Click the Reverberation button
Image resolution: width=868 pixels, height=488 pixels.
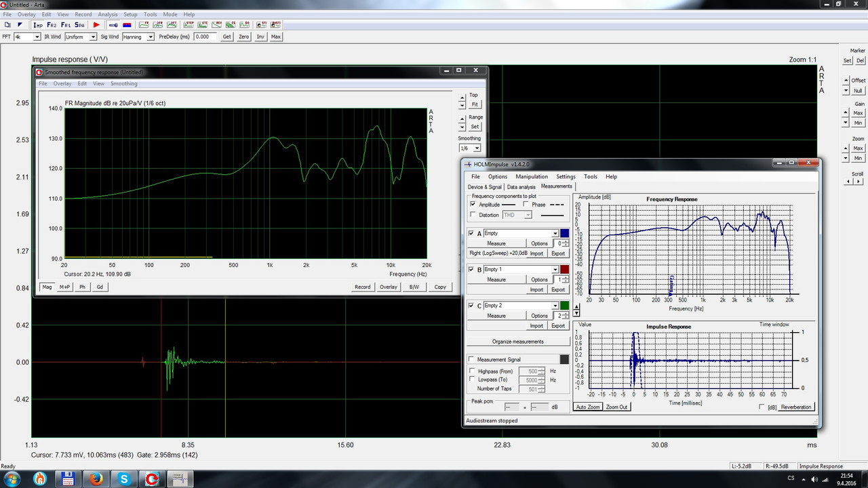[x=795, y=407]
